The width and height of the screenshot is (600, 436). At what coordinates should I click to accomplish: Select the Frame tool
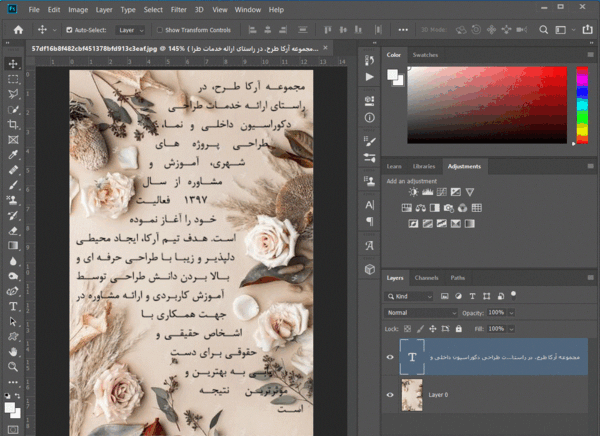(13, 140)
